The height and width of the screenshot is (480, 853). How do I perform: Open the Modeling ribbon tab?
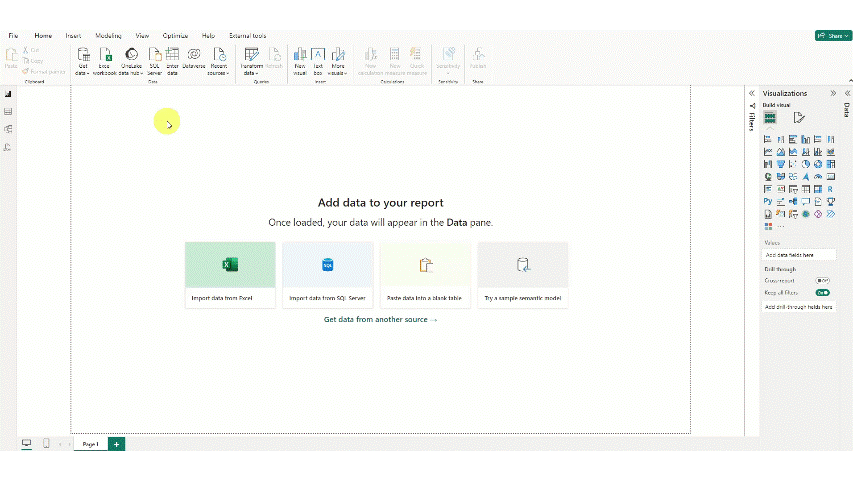[107, 35]
